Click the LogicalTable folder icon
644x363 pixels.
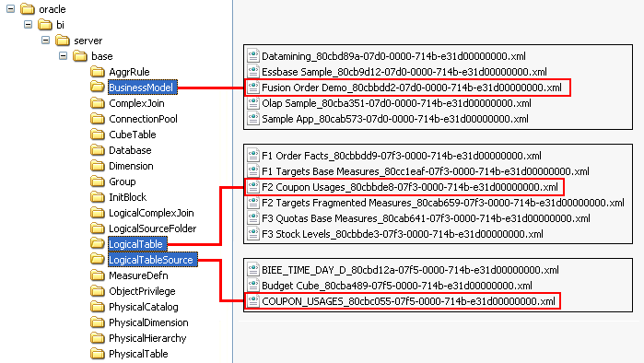click(98, 244)
